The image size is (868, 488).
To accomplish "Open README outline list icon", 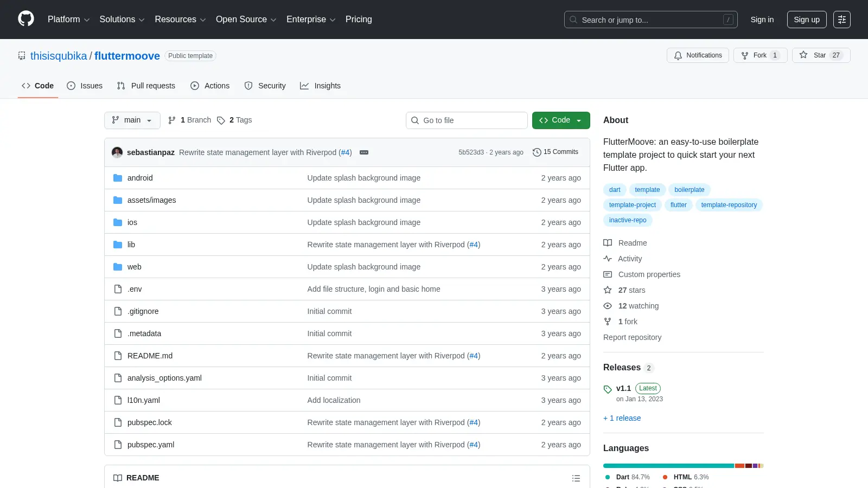I will 576,478.
